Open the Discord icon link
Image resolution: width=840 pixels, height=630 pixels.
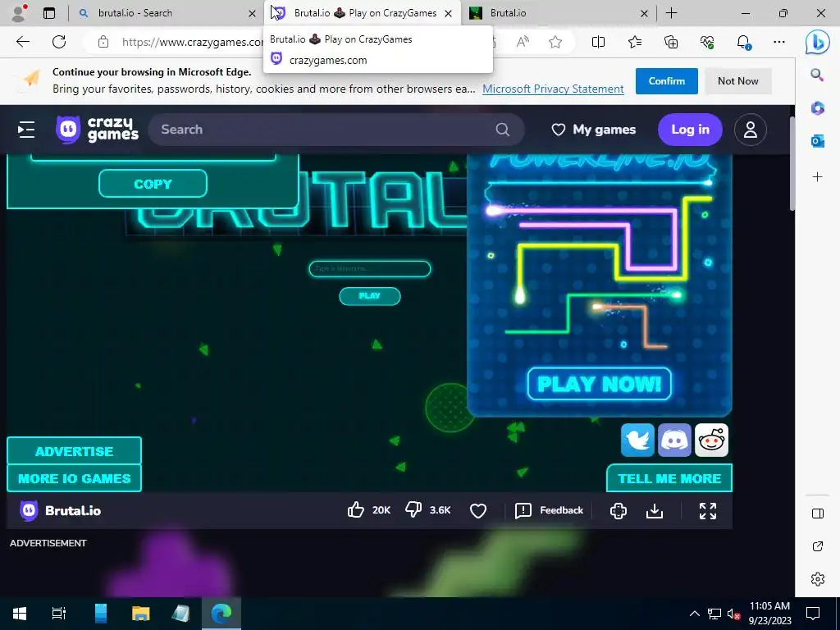(674, 440)
